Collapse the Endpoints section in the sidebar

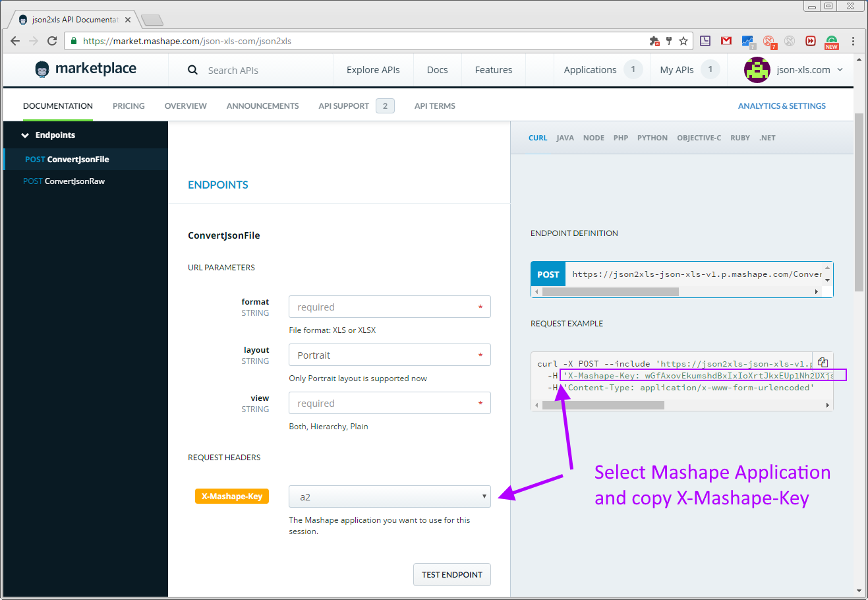[x=25, y=135]
